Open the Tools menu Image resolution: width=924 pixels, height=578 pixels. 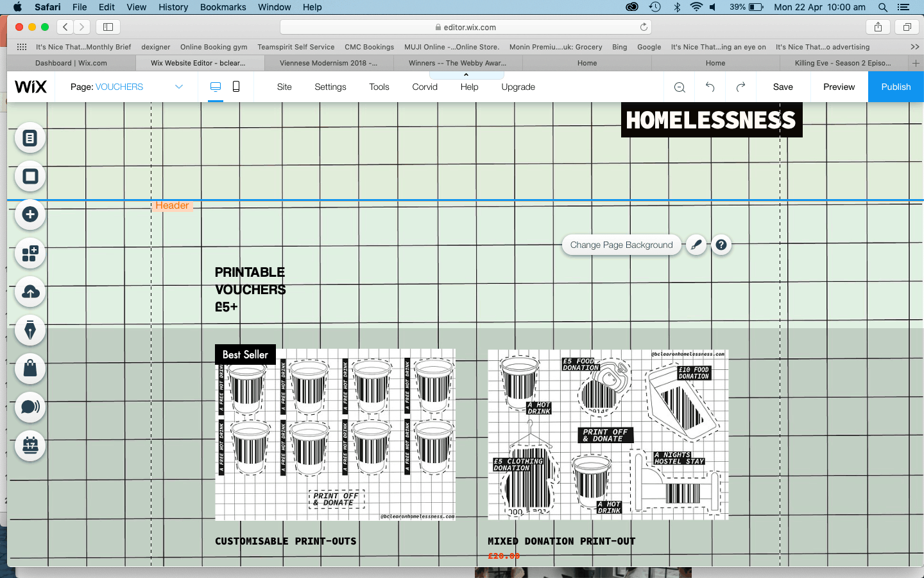(379, 87)
